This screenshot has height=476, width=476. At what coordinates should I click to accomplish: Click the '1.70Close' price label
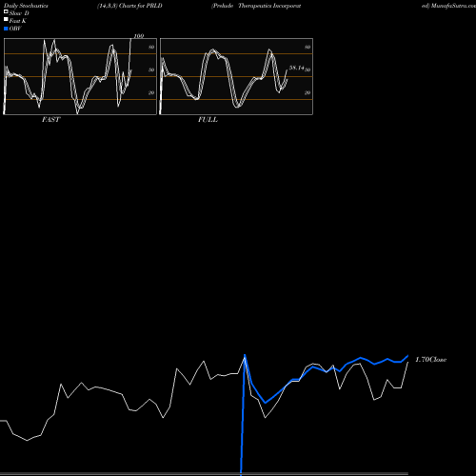click(x=430, y=359)
